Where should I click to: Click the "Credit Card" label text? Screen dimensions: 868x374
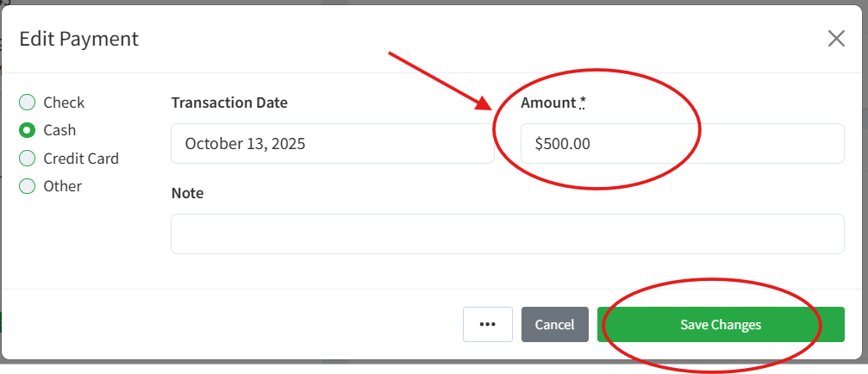81,159
